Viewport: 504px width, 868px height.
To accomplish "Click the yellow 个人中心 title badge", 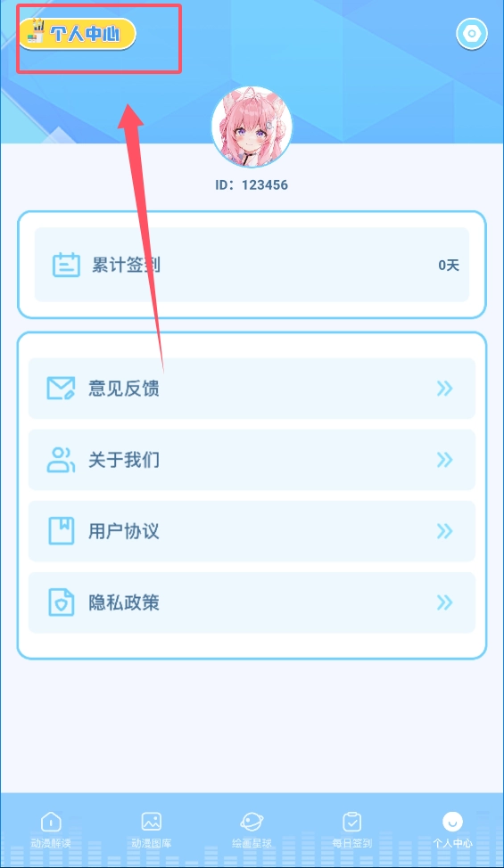I will click(77, 34).
